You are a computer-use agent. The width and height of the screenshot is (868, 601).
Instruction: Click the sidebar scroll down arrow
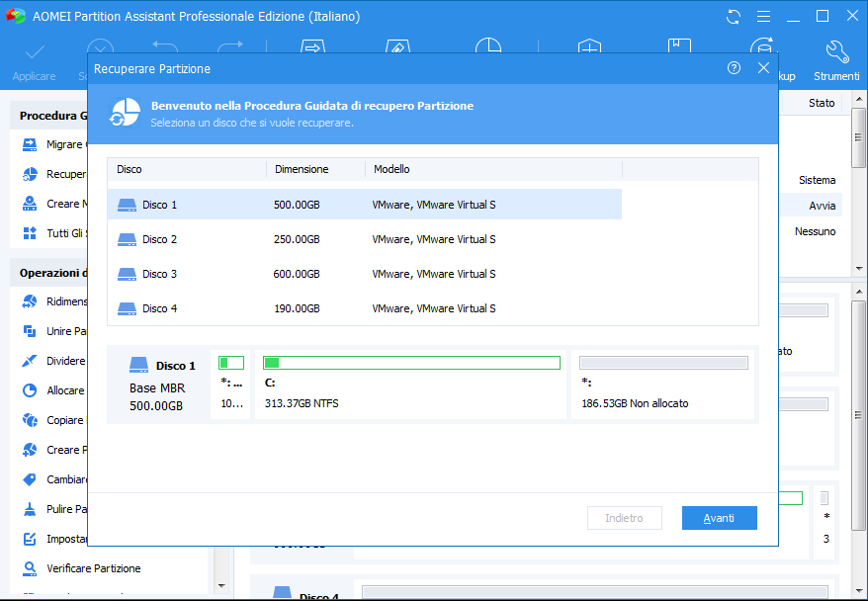tap(222, 585)
